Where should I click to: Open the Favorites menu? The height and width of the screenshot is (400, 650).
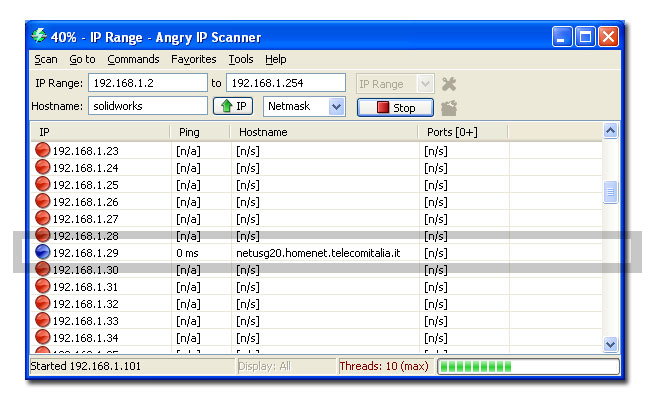coord(194,59)
